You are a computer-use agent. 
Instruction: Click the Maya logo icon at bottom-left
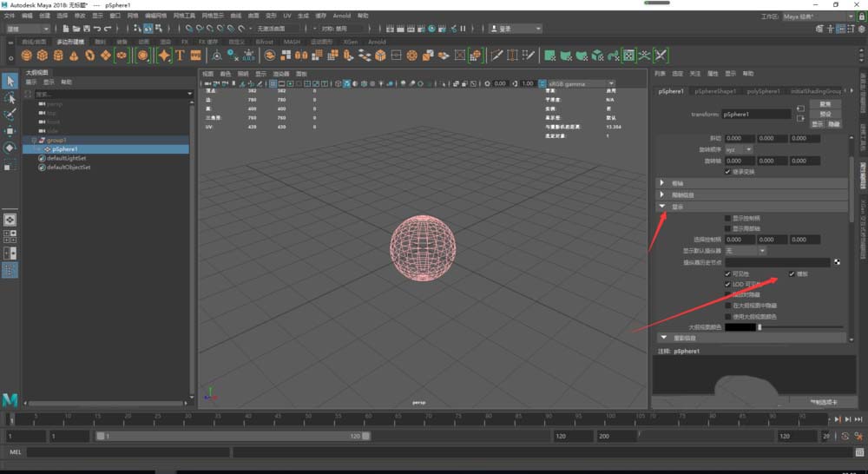point(10,400)
